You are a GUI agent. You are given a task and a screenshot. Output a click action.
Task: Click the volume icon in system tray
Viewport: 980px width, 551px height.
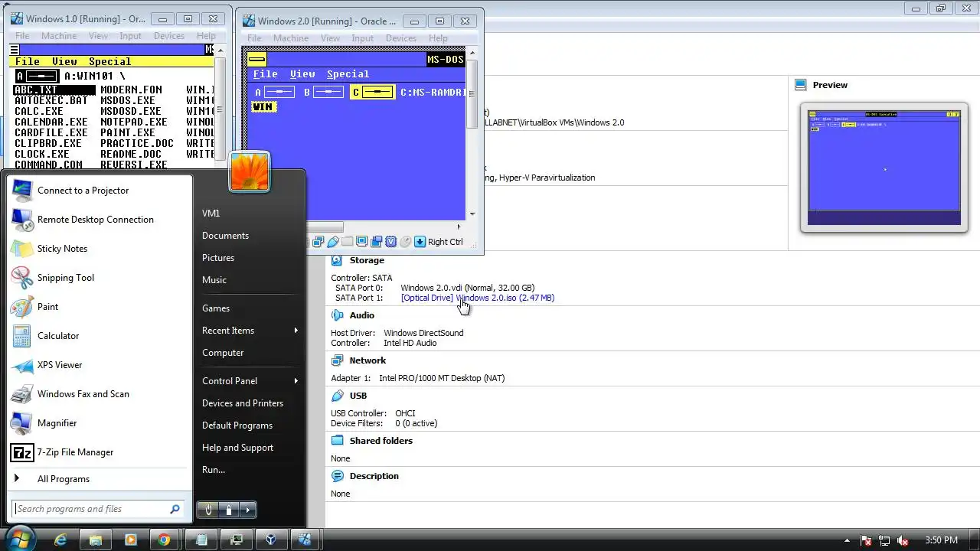(903, 540)
